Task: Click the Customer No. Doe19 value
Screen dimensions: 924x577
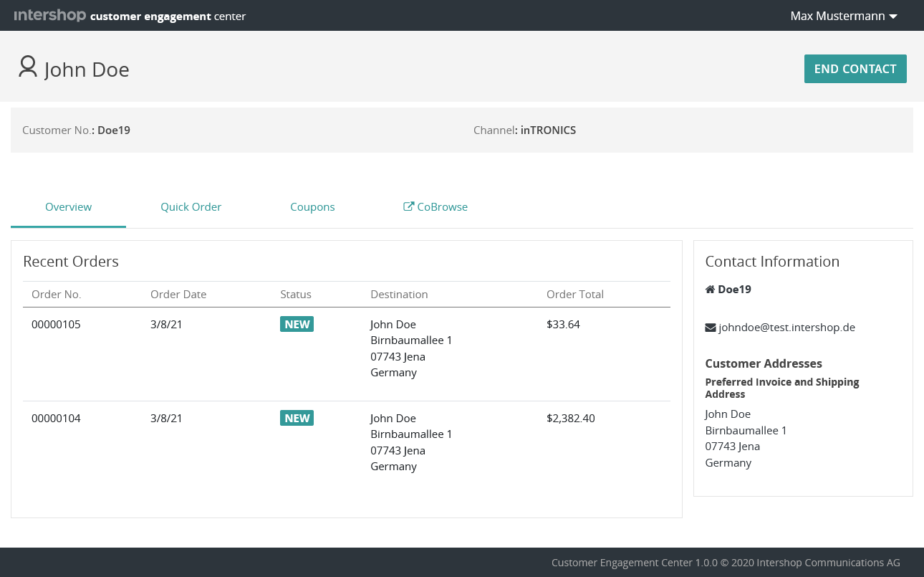Action: pos(114,130)
